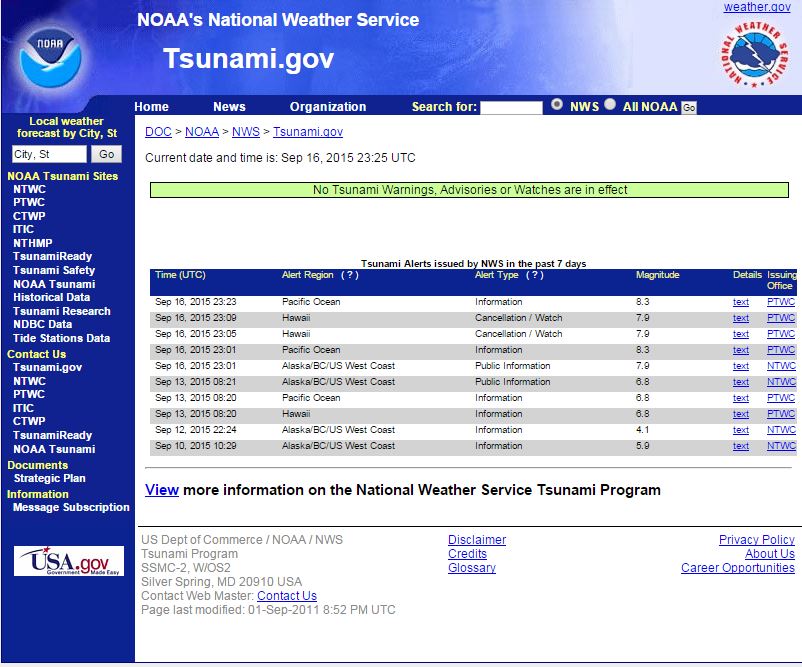Screen dimensions: 802x667
Task: Click the USA.gov logo image
Action: pyautogui.click(x=69, y=561)
